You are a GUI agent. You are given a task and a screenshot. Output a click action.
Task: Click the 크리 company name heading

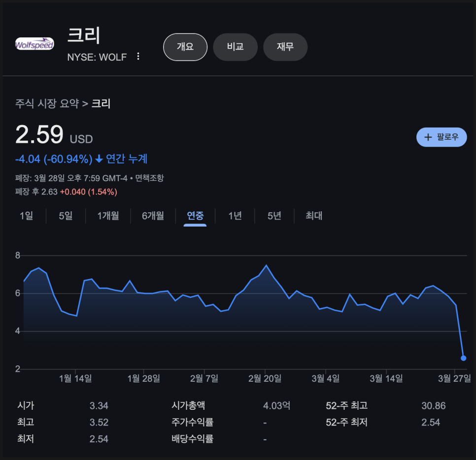pos(83,35)
